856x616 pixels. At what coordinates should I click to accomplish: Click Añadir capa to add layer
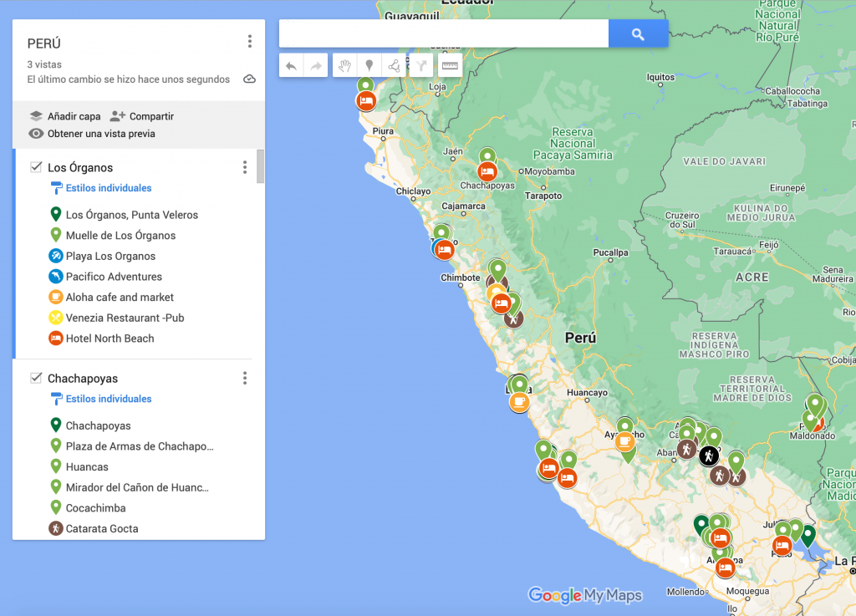click(65, 116)
